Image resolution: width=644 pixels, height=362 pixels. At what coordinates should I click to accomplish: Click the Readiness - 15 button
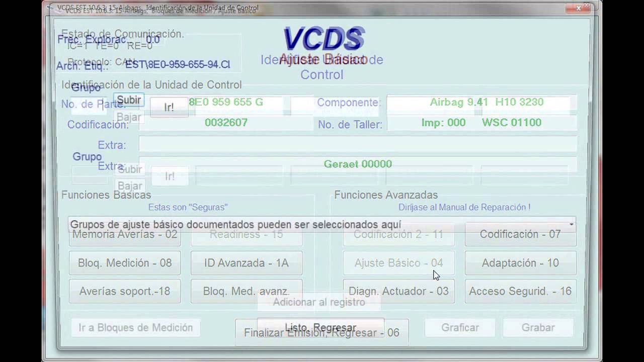pyautogui.click(x=247, y=234)
